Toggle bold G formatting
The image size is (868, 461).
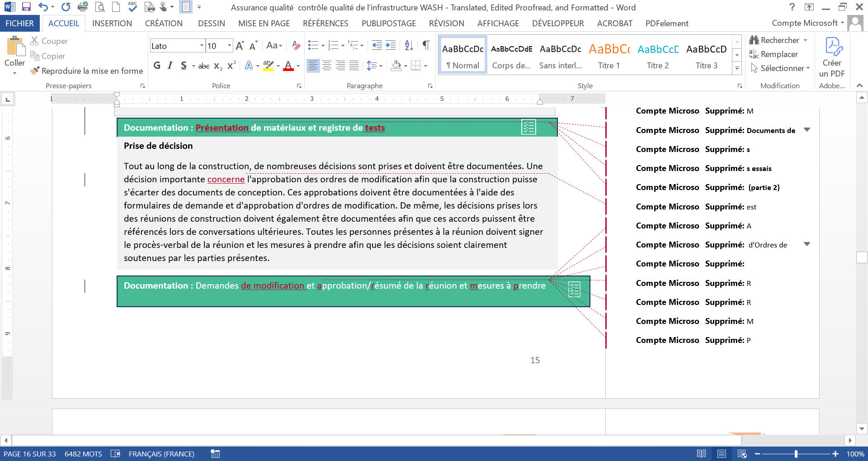[x=157, y=66]
